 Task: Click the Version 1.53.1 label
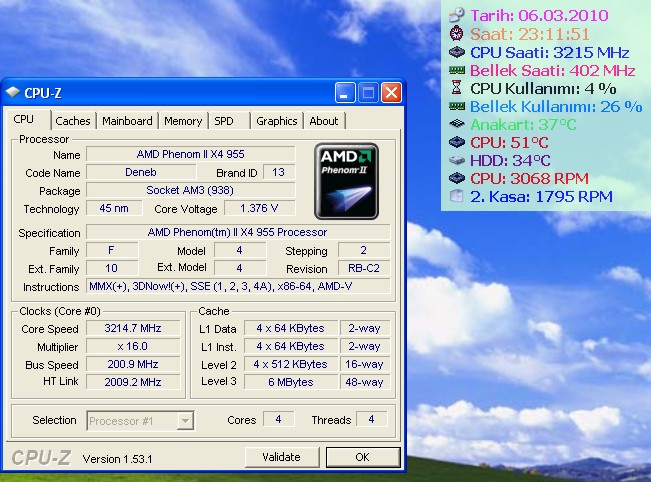pyautogui.click(x=117, y=459)
